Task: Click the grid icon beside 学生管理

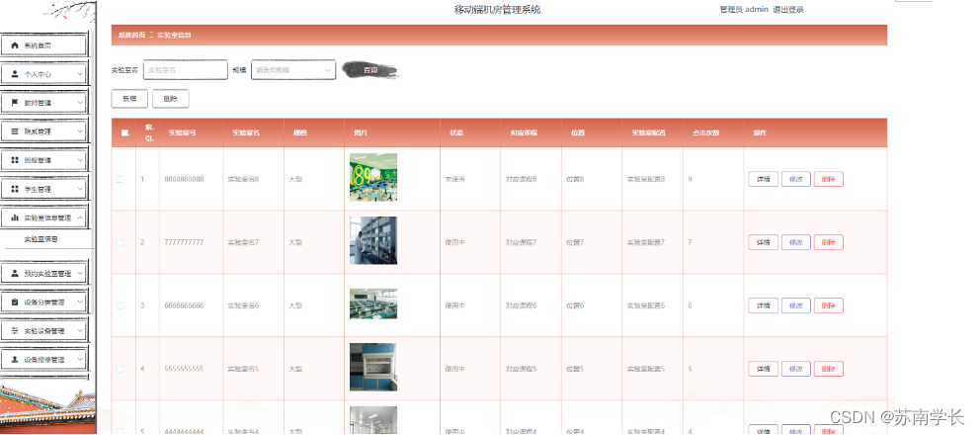Action: 15,189
